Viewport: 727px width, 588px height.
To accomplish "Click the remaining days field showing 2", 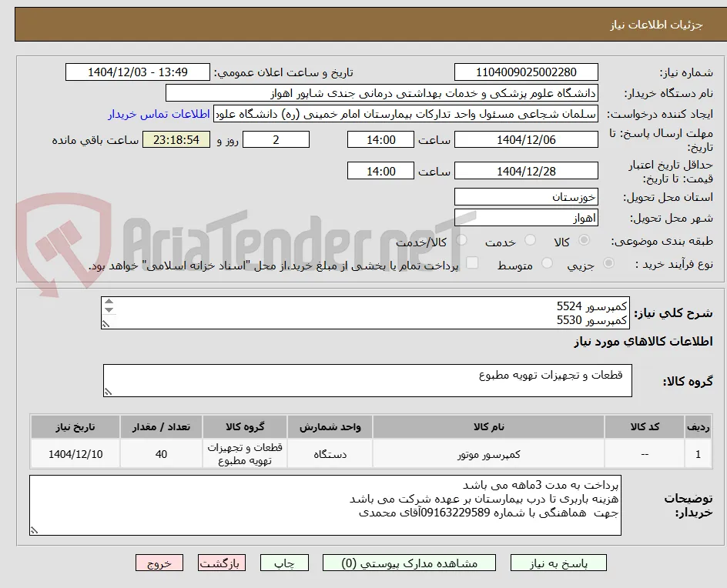I will point(276,139).
